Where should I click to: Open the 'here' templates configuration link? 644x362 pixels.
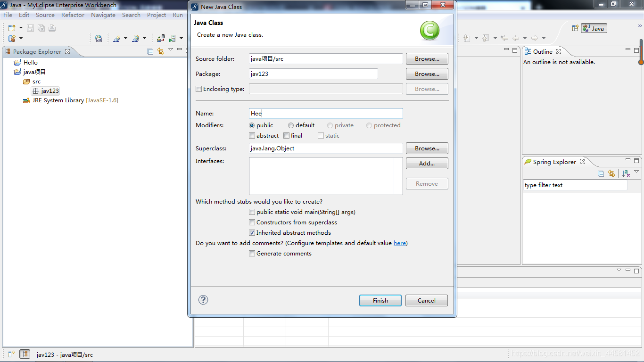point(400,243)
